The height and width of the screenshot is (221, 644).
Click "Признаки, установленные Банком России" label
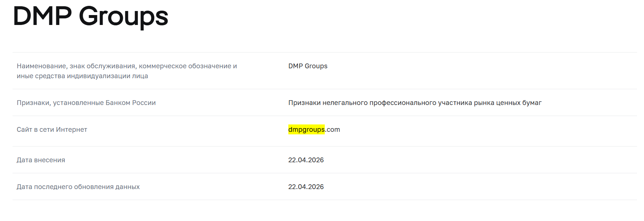point(86,103)
